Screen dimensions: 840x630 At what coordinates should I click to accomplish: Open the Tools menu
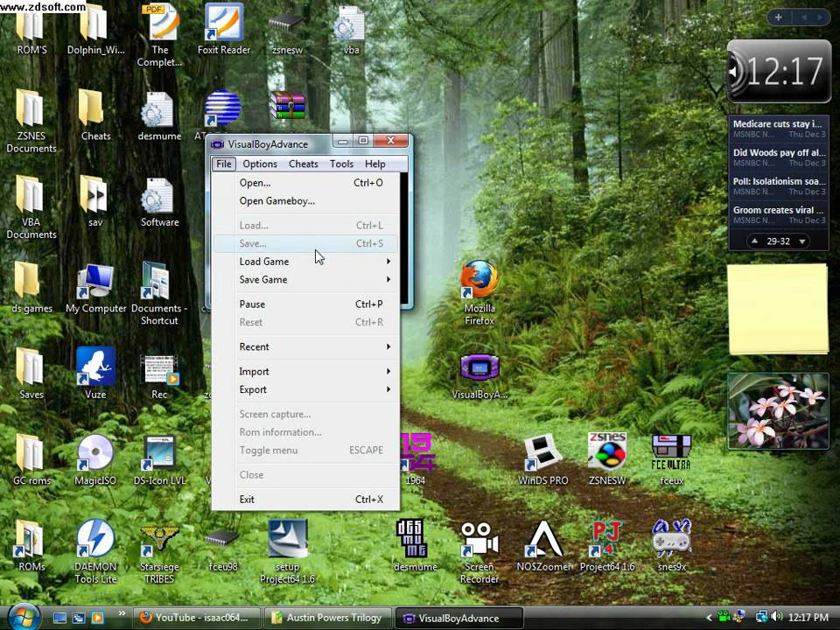341,164
